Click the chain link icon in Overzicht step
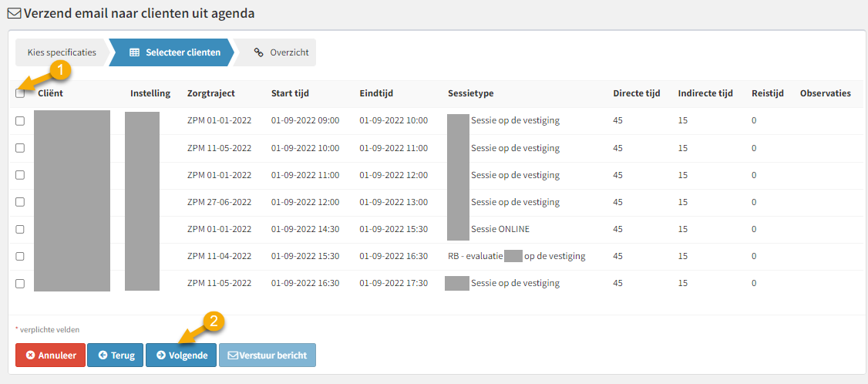 pos(258,52)
